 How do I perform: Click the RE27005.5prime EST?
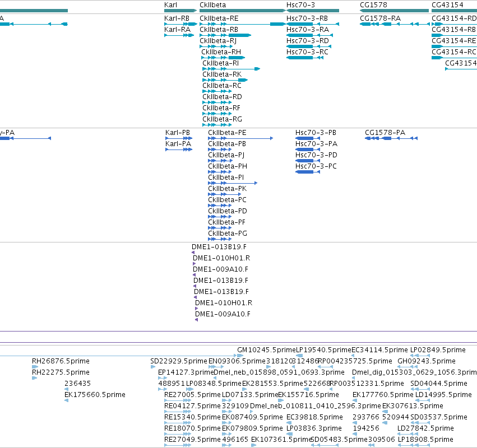coord(193,395)
